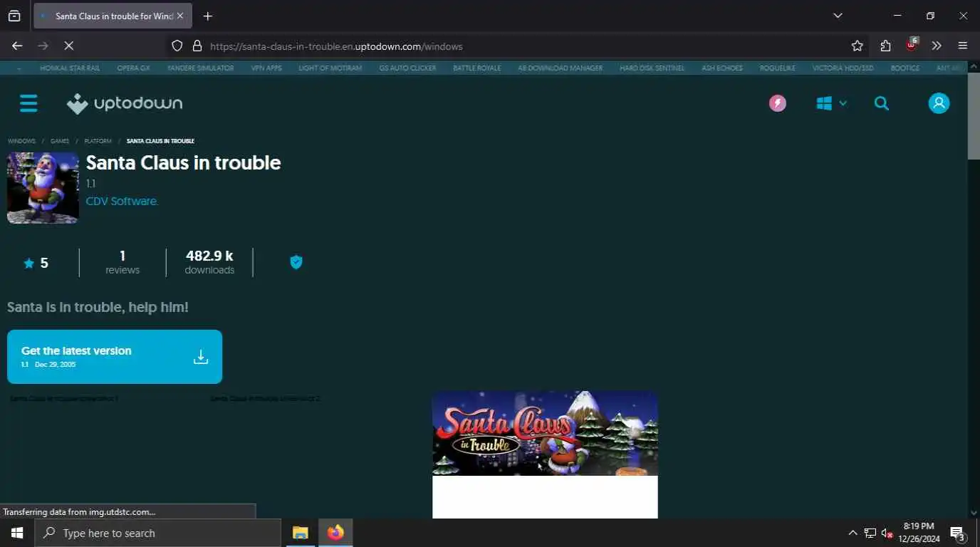Click the page vertical scrollbar thumb
The width and height of the screenshot is (980, 547).
pos(974,116)
